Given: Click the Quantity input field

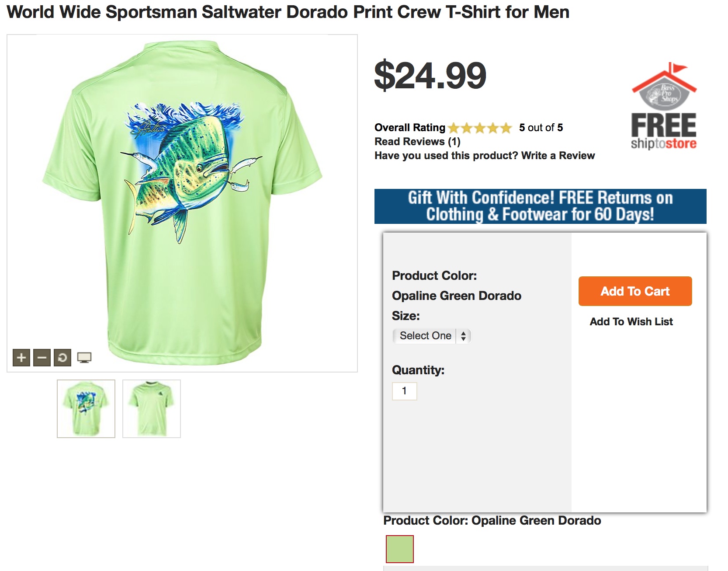Looking at the screenshot, I should click(404, 391).
